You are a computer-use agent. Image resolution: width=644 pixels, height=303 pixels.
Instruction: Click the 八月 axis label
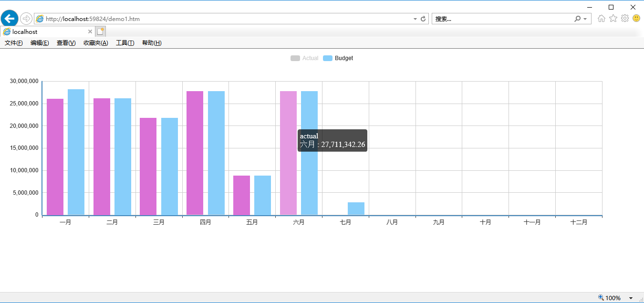392,222
